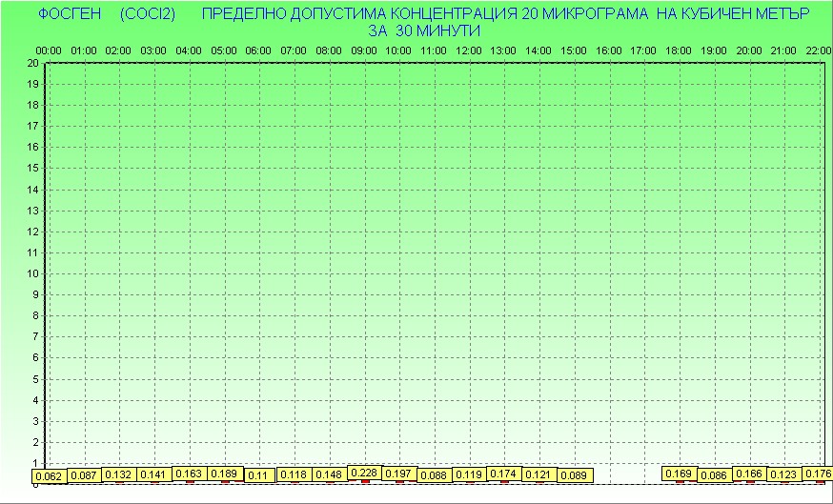Select the 0.197 value label at 10:00
Screen dimensions: 833x504
pyautogui.click(x=399, y=474)
